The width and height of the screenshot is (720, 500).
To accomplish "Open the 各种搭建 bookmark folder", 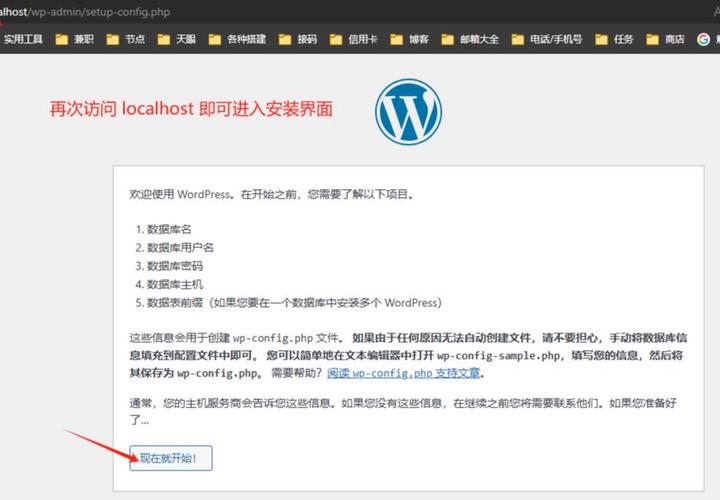I will click(237, 39).
